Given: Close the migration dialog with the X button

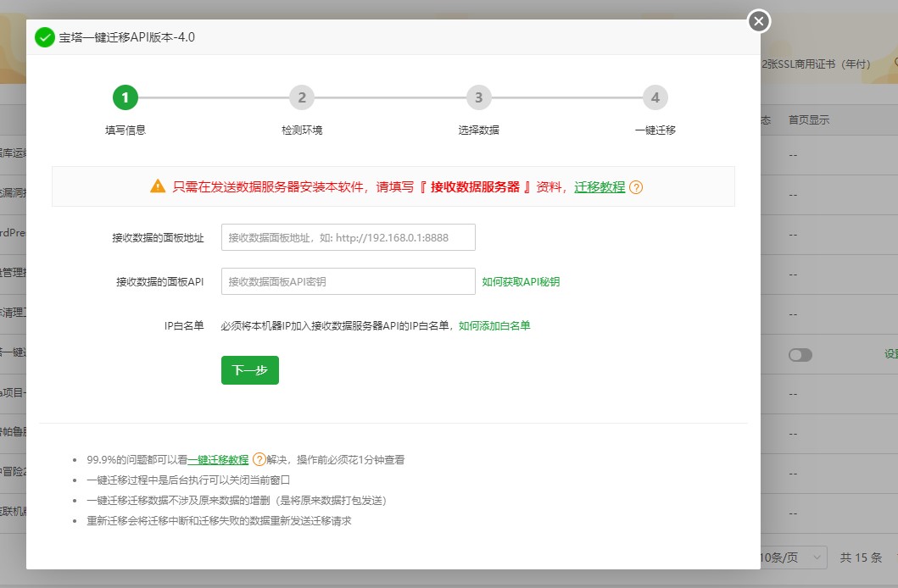Looking at the screenshot, I should coord(759,21).
